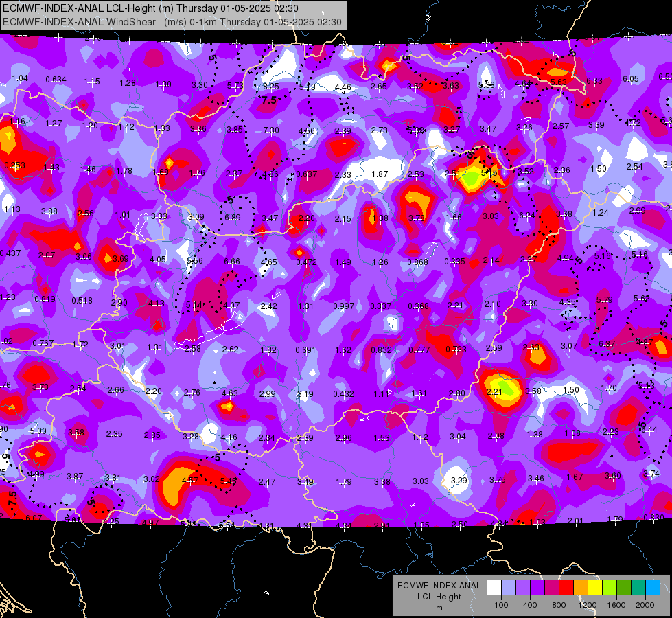The width and height of the screenshot is (672, 618).
Task: Click the grid value 0.997
Action: point(344,306)
